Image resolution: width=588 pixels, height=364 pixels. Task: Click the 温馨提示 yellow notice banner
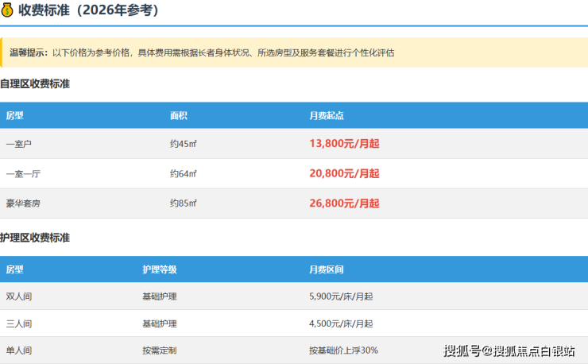click(x=294, y=52)
